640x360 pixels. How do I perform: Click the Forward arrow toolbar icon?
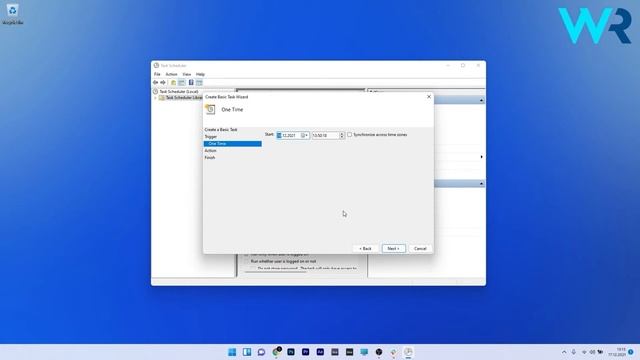click(163, 82)
